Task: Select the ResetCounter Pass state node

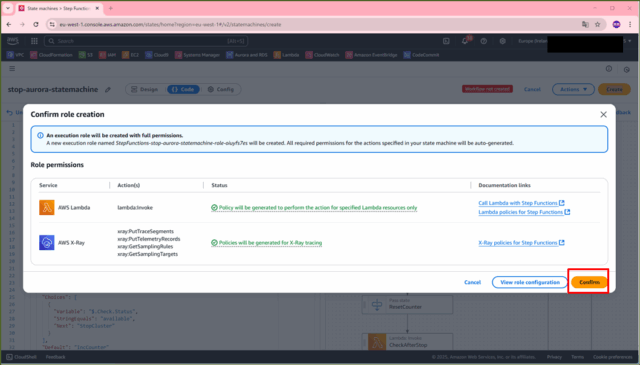Action: (407, 304)
